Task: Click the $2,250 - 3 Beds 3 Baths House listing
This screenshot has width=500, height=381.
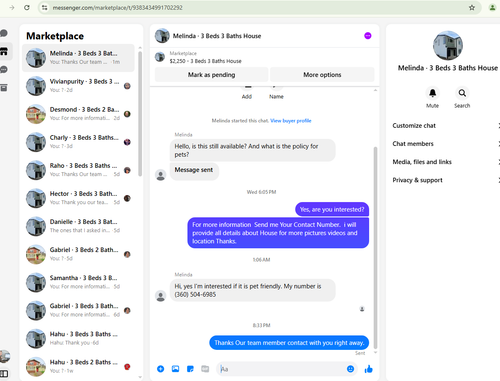Action: [x=205, y=61]
